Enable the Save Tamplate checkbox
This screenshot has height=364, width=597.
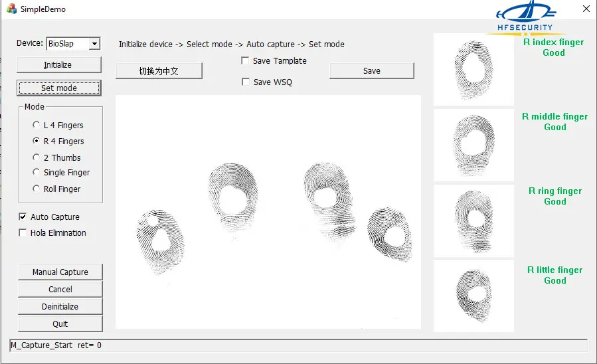(x=246, y=61)
